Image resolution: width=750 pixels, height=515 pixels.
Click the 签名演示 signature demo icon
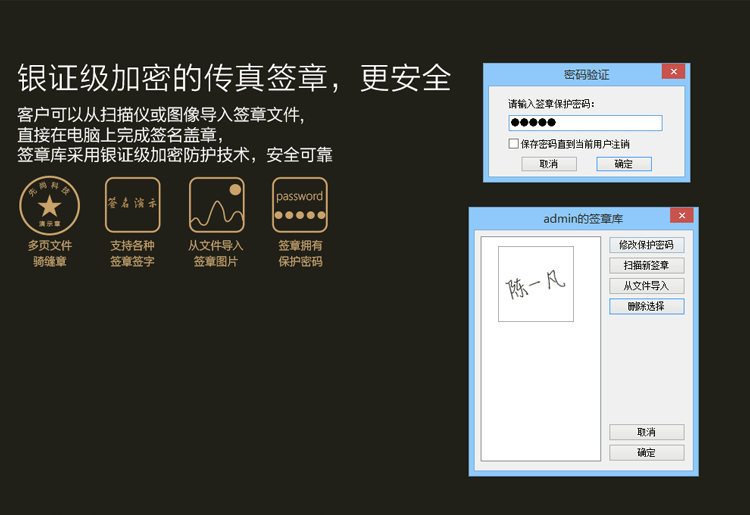[x=133, y=205]
